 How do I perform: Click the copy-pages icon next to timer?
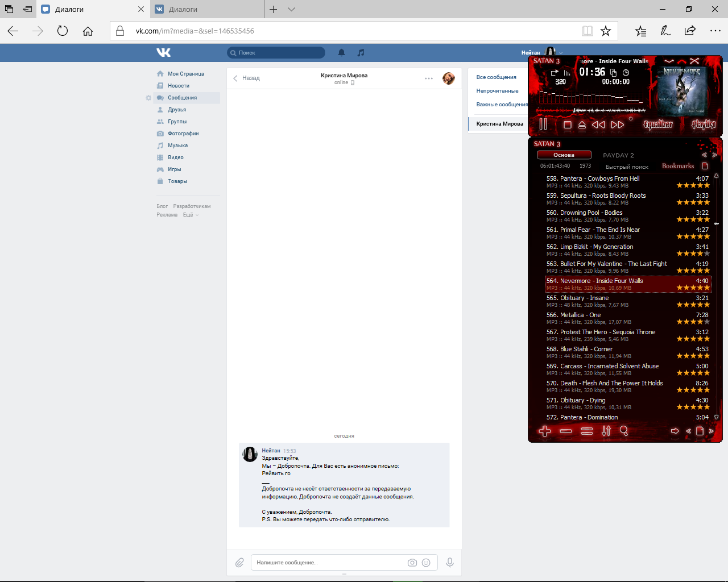tap(613, 73)
